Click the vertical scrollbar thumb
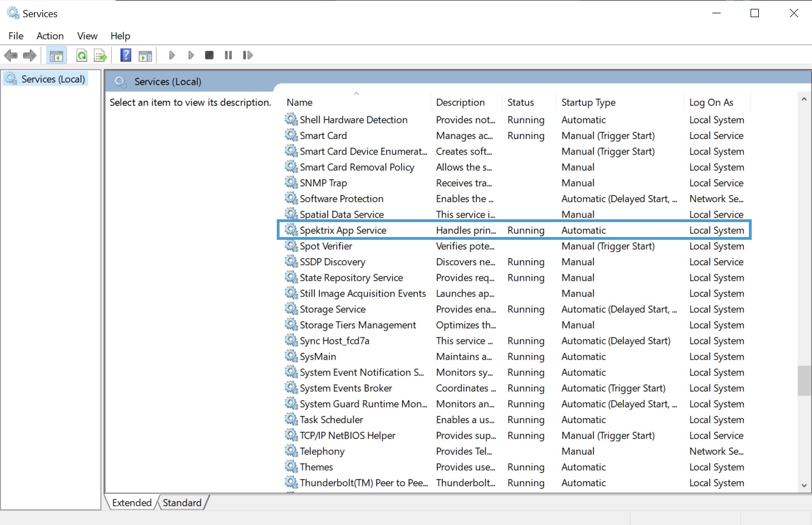Screen dimensions: 812x525 (x=804, y=381)
